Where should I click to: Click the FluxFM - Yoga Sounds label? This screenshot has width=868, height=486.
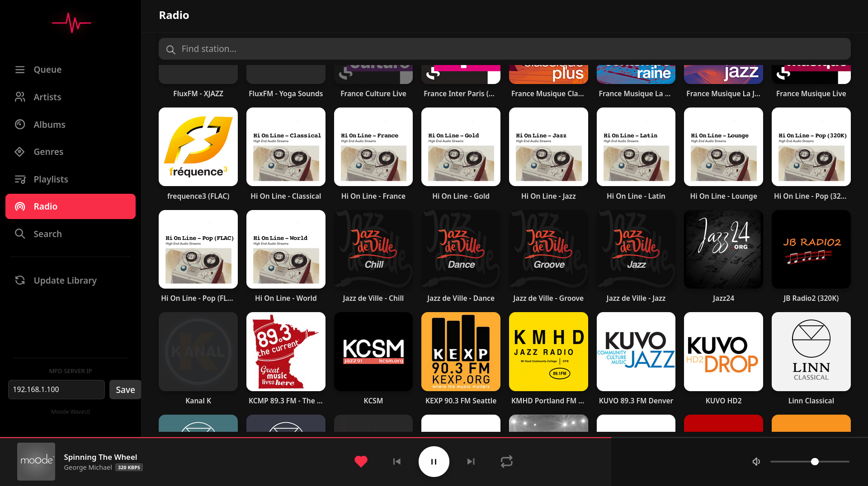(x=286, y=93)
